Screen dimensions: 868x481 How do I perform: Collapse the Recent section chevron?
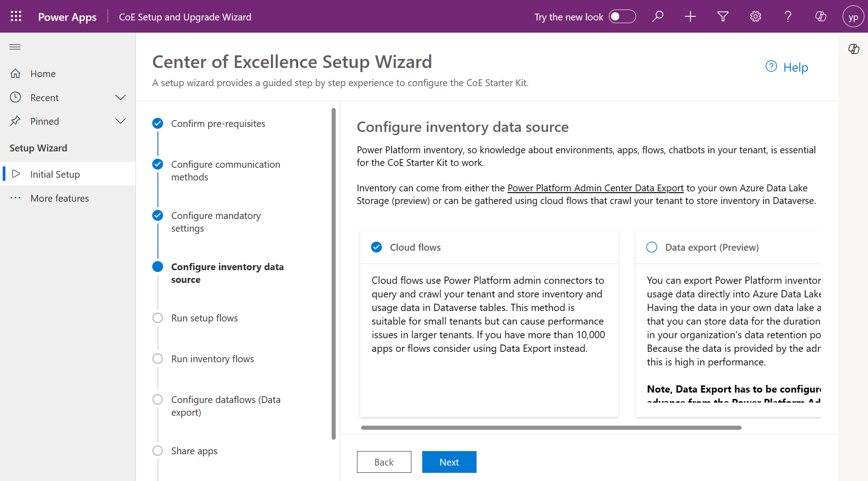pyautogui.click(x=120, y=97)
